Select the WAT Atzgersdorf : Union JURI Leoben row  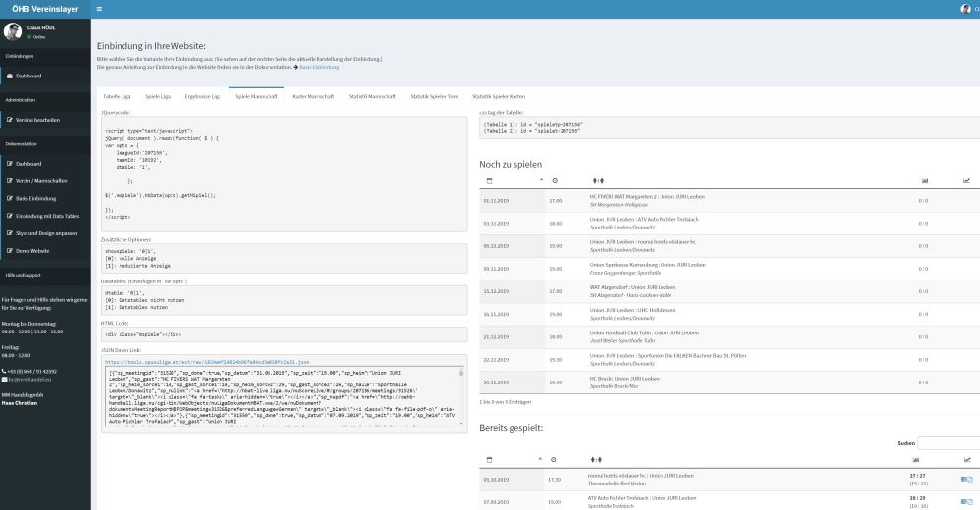(x=729, y=291)
